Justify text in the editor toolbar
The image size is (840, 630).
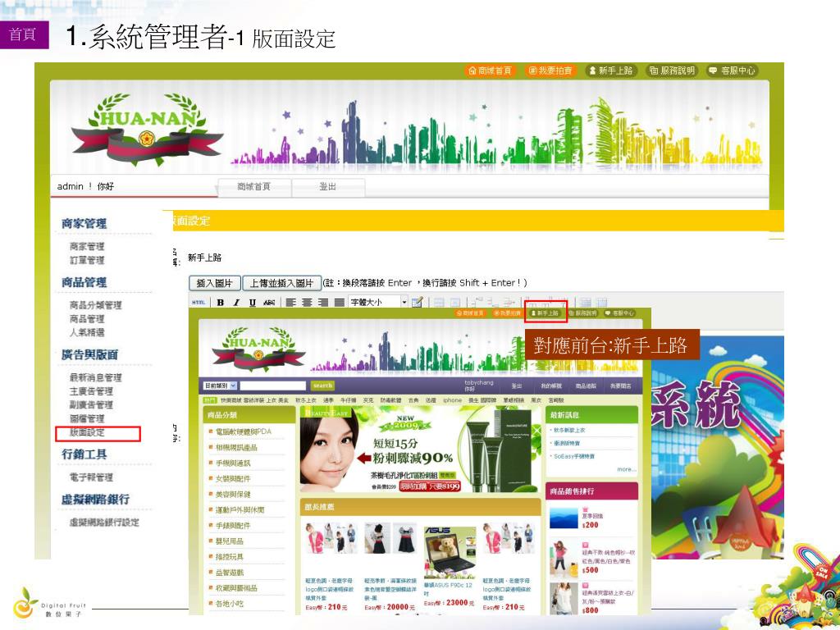339,302
